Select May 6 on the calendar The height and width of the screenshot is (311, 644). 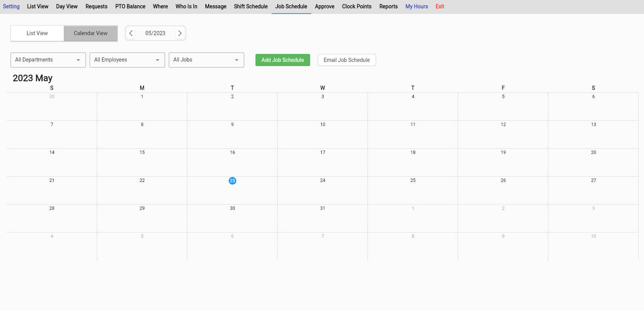(x=594, y=107)
